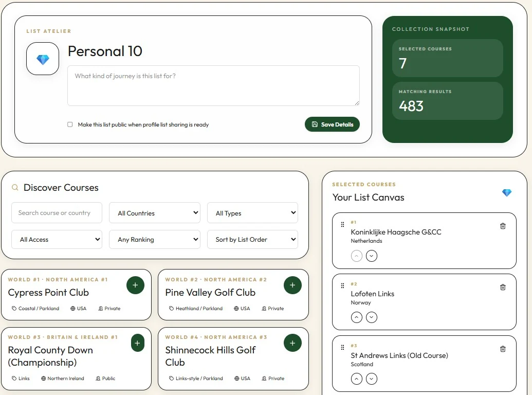The height and width of the screenshot is (395, 532).
Task: Click the diamond icon beside Personal 10
Action: point(42,58)
